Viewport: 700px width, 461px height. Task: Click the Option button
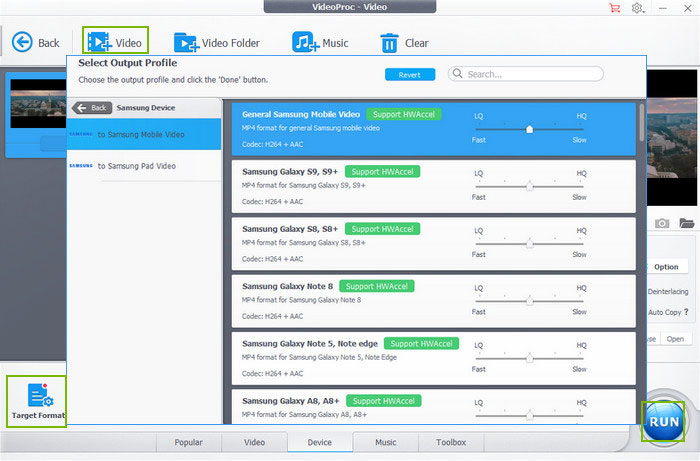pyautogui.click(x=666, y=267)
